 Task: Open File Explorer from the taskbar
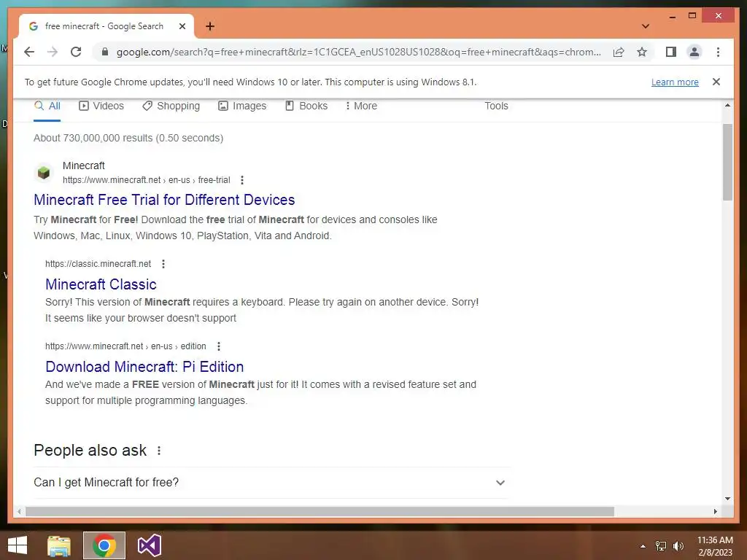[x=59, y=545]
